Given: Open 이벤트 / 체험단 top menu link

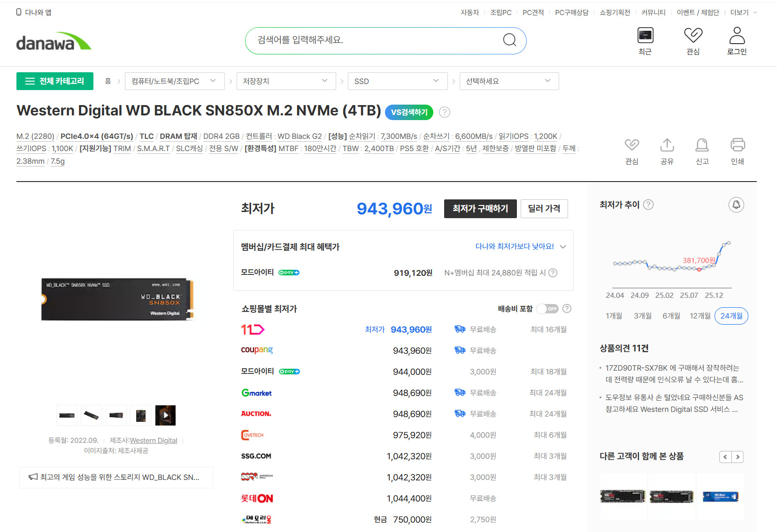Looking at the screenshot, I should 698,13.
